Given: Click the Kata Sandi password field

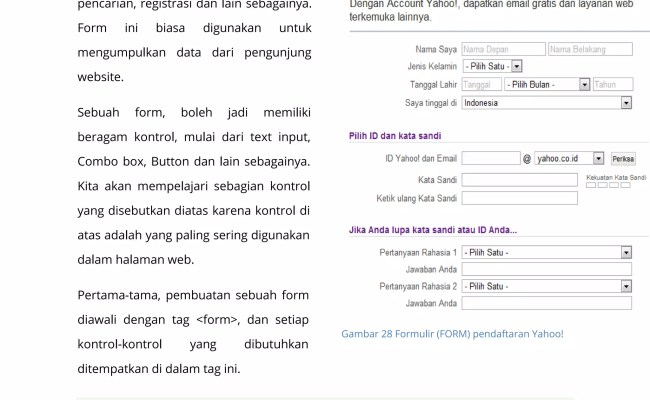Looking at the screenshot, I should click(519, 180).
